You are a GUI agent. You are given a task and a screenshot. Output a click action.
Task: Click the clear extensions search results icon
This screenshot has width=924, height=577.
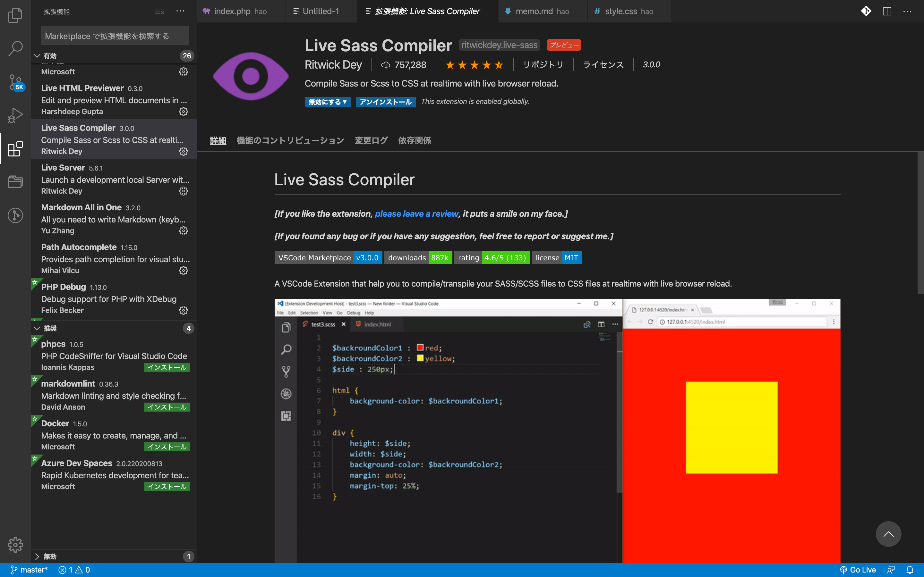point(159,12)
